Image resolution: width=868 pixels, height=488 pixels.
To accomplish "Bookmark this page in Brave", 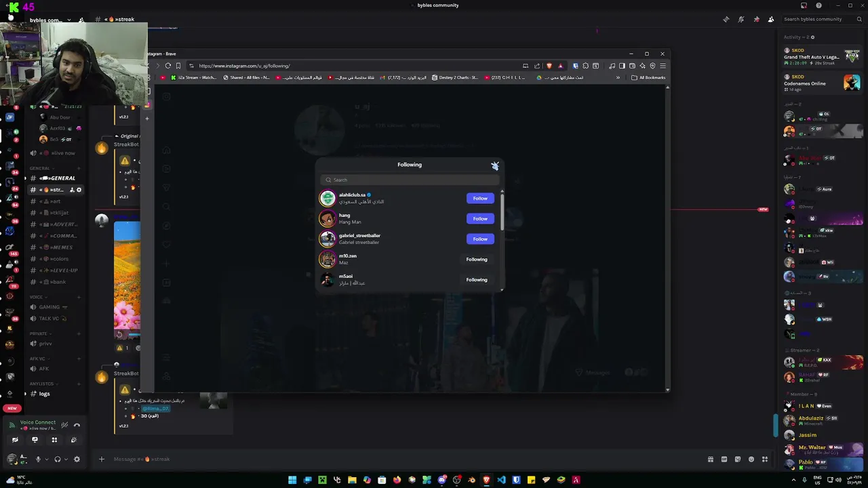I will click(x=178, y=66).
